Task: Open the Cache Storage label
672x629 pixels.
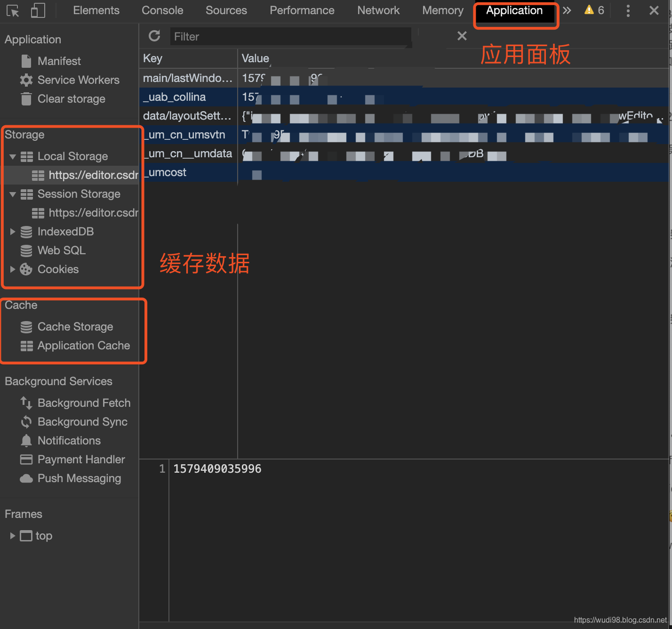Action: click(x=75, y=327)
